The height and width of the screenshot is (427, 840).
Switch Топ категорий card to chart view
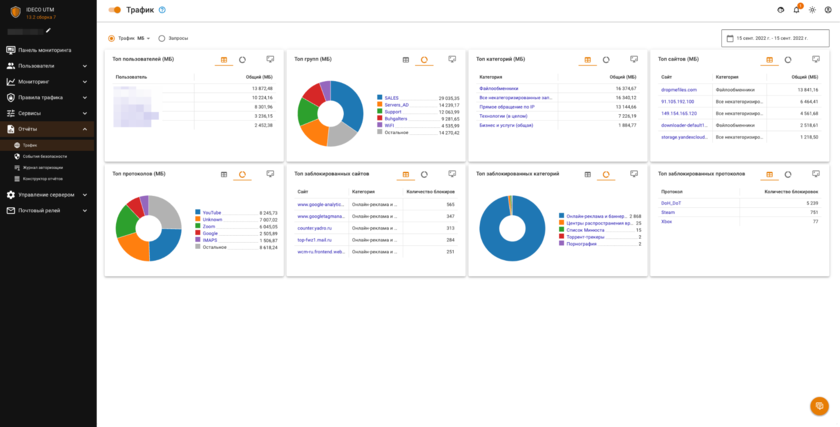607,60
